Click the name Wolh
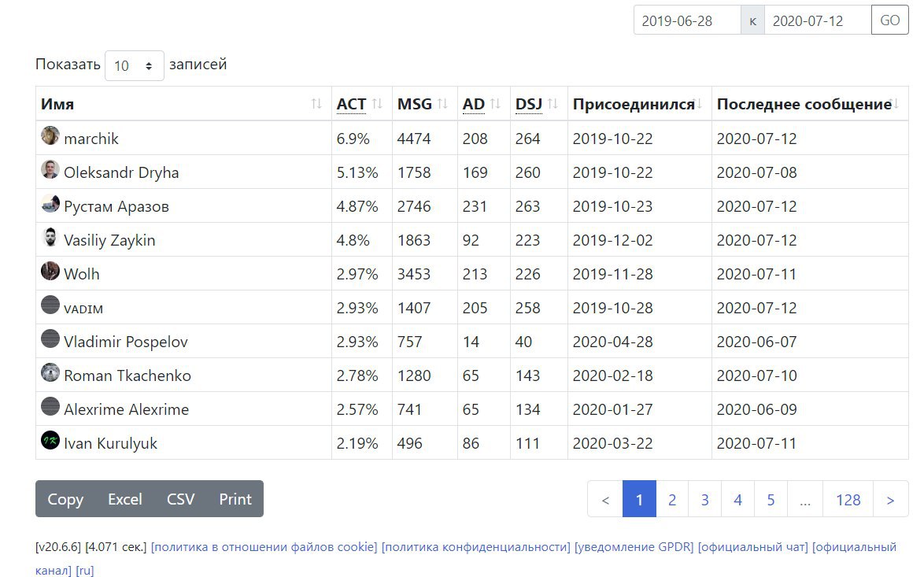The width and height of the screenshot is (924, 577). point(82,274)
